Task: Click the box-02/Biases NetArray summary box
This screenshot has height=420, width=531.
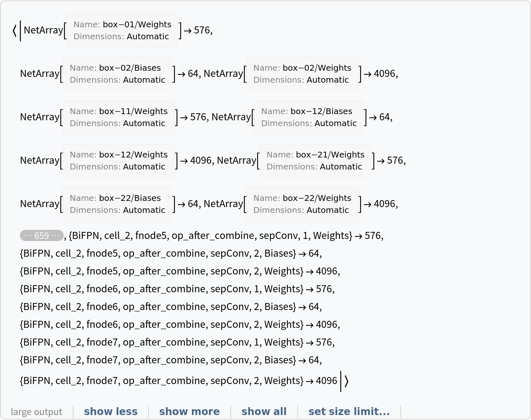Action: pyautogui.click(x=117, y=74)
